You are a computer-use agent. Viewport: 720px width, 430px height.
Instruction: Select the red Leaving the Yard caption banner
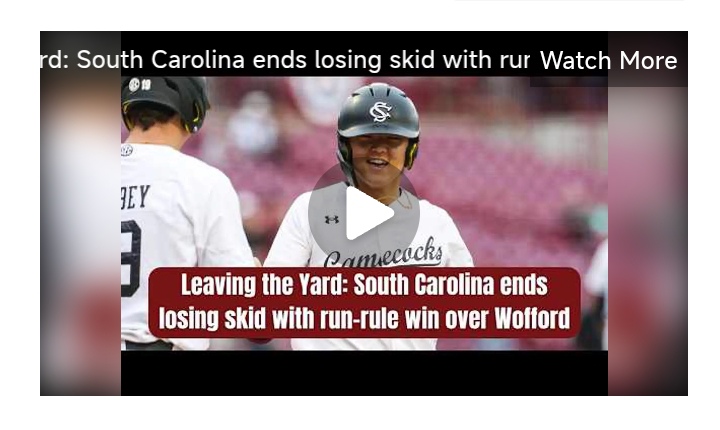pyautogui.click(x=365, y=302)
